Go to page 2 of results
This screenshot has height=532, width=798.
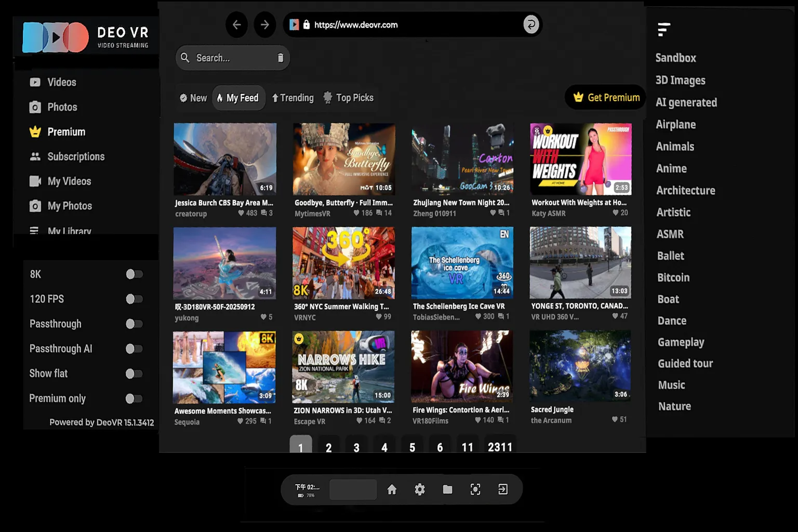point(328,447)
